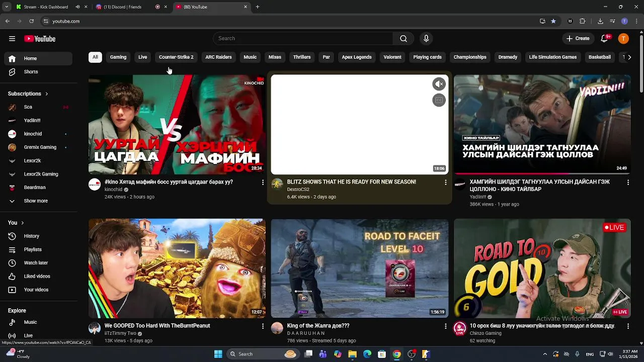
Task: Open Music under Explore
Action: 38,322
